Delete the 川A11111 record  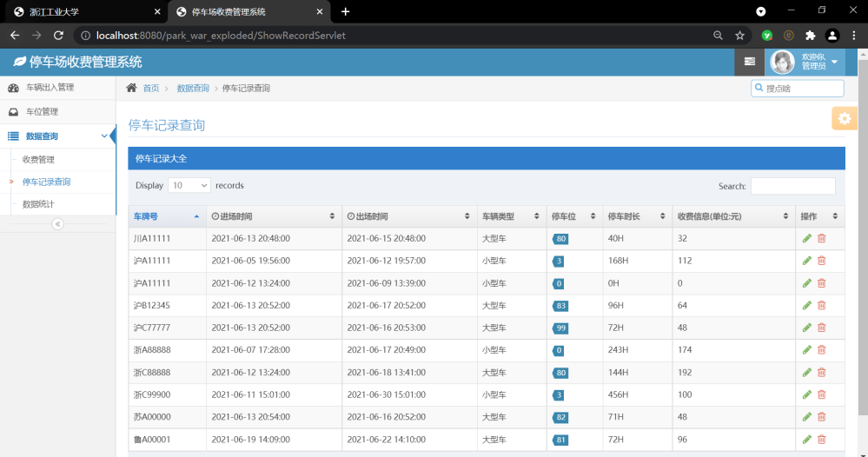pos(821,238)
